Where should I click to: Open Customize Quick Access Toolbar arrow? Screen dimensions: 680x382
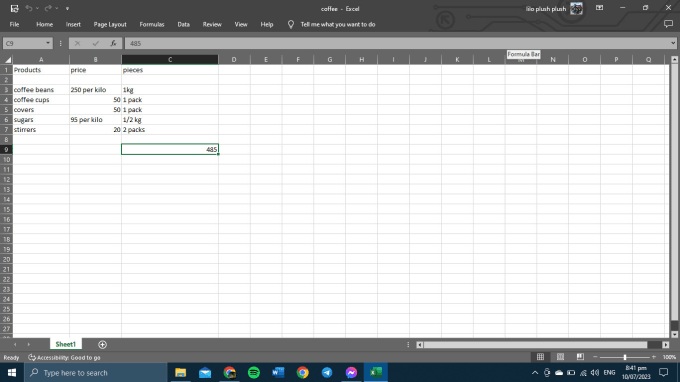click(67, 9)
